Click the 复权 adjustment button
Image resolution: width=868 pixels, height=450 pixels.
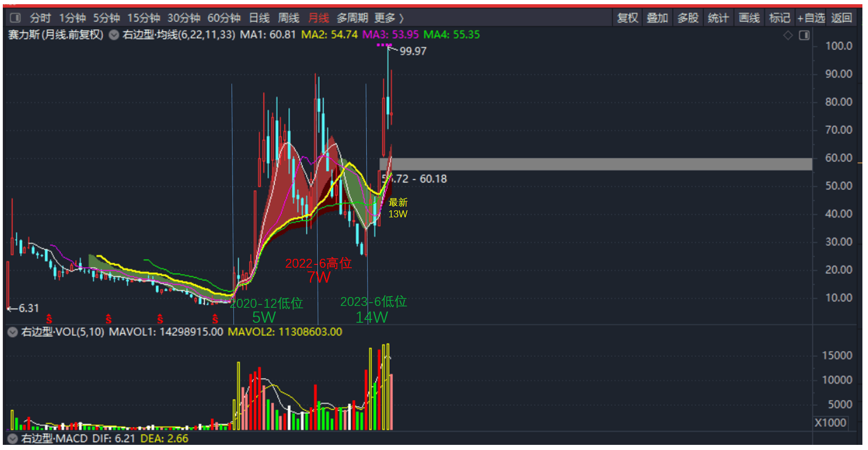click(x=627, y=18)
